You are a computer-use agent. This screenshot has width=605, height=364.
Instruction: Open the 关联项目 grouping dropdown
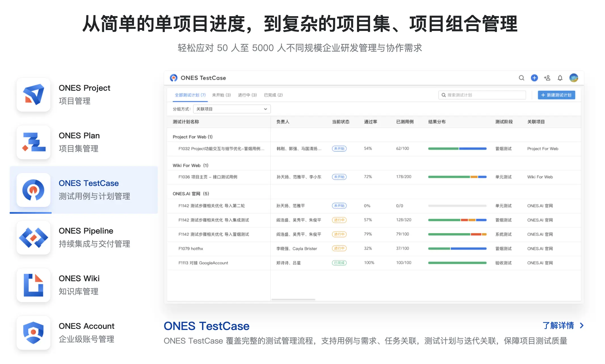click(x=232, y=109)
